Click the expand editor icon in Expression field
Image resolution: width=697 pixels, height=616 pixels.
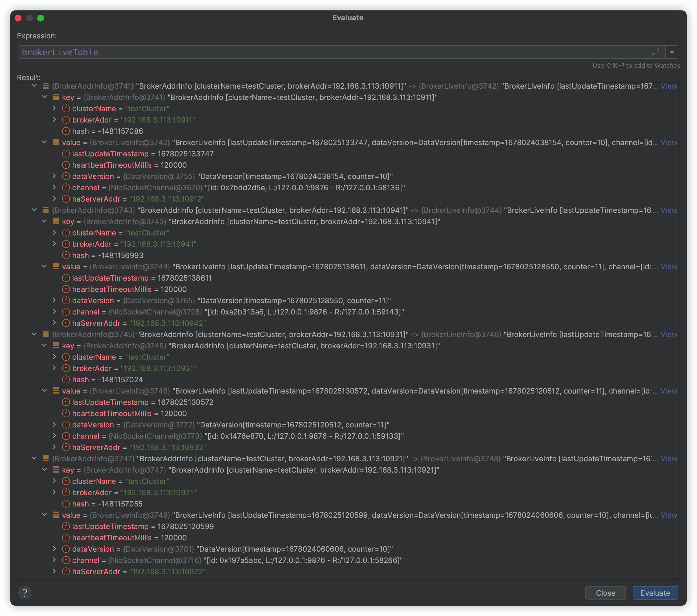click(656, 52)
